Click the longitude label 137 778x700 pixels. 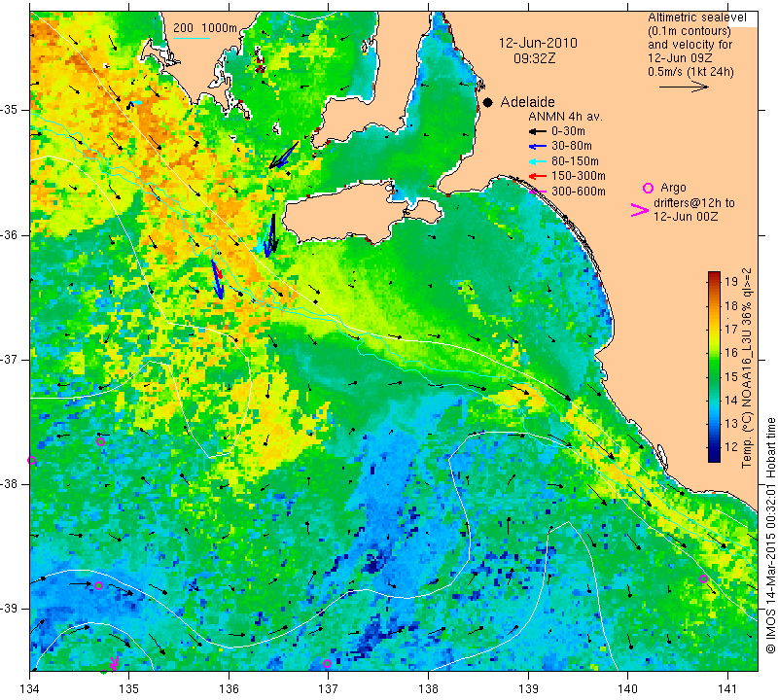pos(329,688)
